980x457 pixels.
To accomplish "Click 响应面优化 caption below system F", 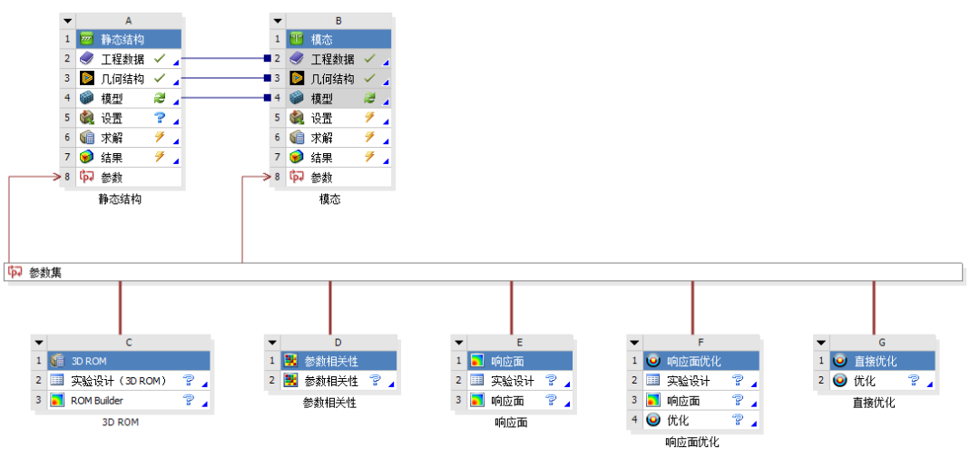I will 691,442.
